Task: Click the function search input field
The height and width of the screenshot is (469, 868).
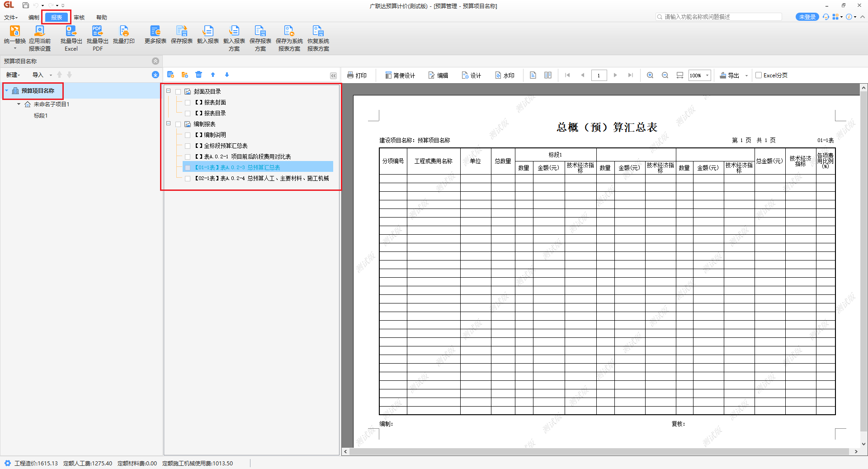Action: point(719,17)
